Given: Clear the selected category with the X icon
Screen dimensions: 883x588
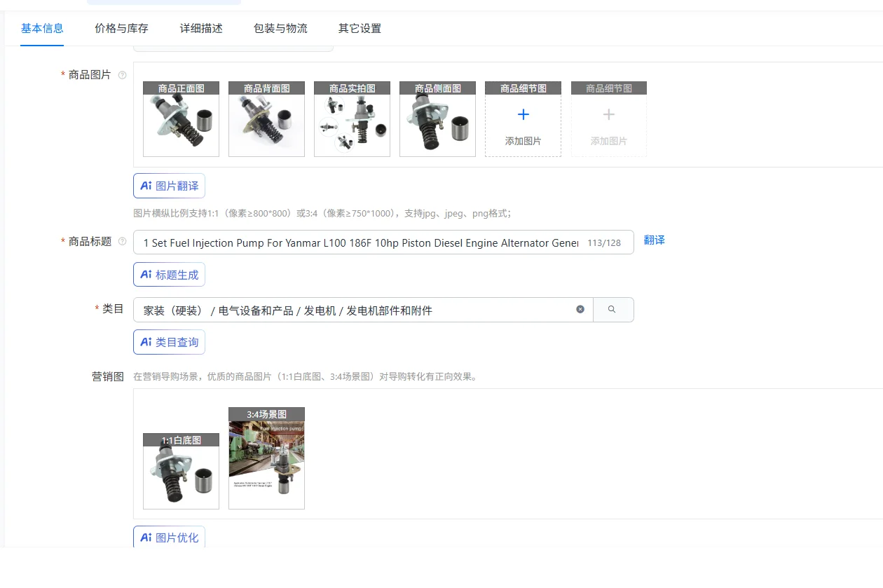Looking at the screenshot, I should 580,309.
